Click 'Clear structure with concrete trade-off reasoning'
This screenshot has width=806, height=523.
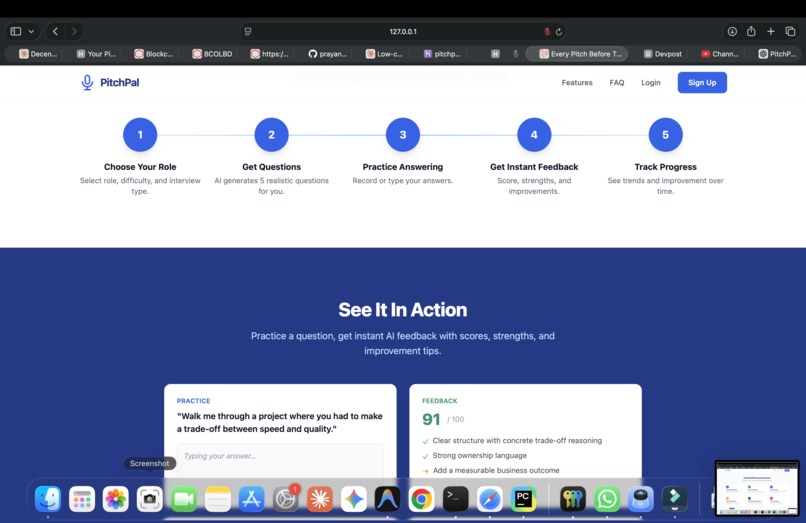pyautogui.click(x=517, y=440)
